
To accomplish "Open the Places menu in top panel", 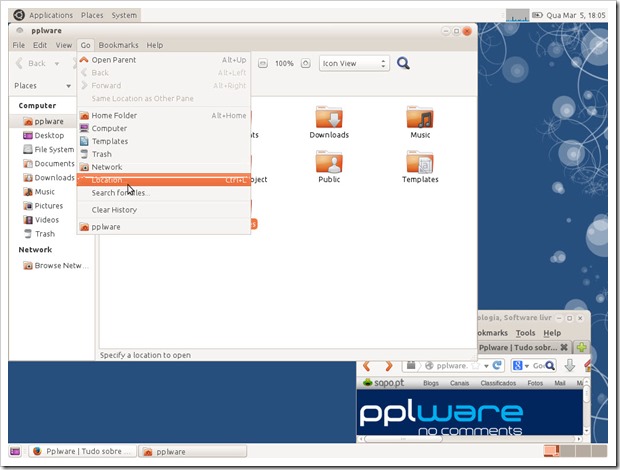I will [92, 15].
